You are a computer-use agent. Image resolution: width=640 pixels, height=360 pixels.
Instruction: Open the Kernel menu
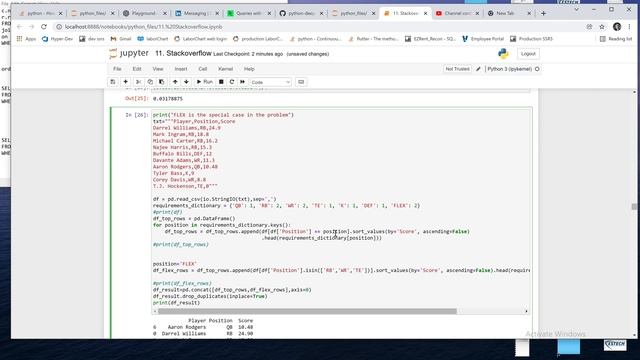pyautogui.click(x=225, y=69)
